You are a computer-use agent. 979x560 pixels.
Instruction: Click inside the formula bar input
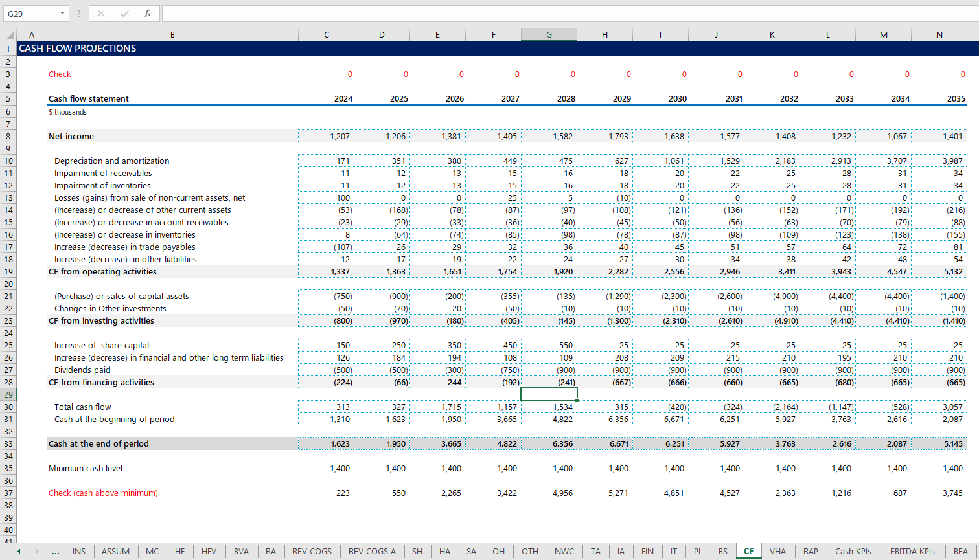coord(564,14)
